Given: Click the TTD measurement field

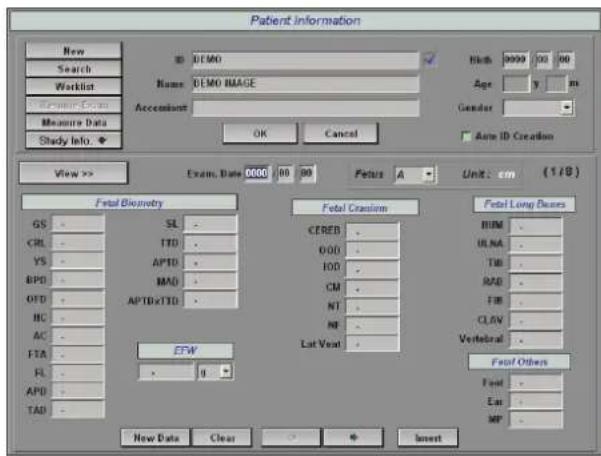Looking at the screenshot, I should point(211,243).
